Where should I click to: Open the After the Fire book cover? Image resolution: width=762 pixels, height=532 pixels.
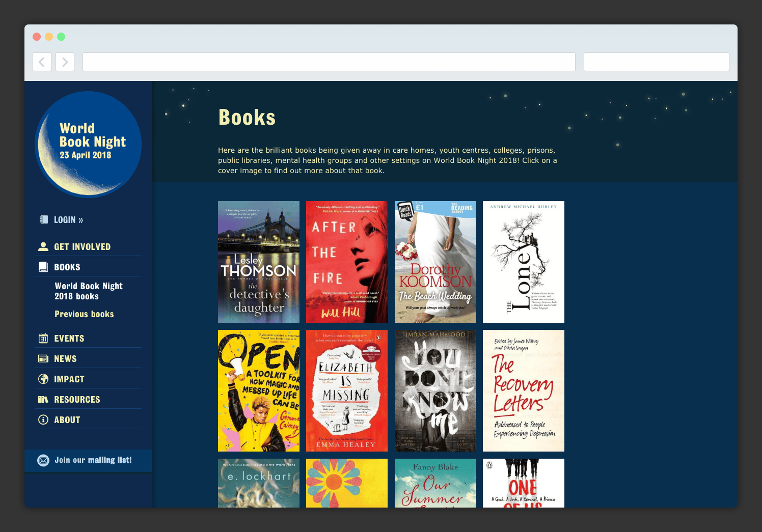pos(347,262)
